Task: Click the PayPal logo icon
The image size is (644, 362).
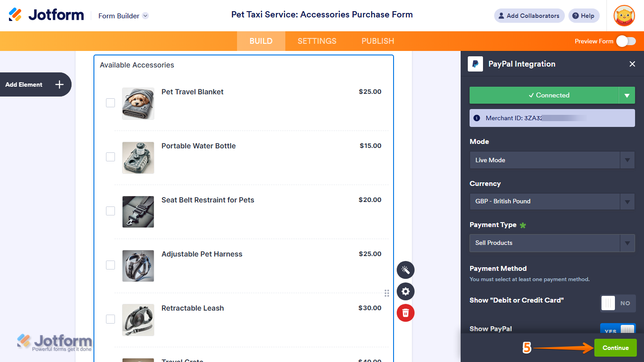Action: click(x=475, y=64)
